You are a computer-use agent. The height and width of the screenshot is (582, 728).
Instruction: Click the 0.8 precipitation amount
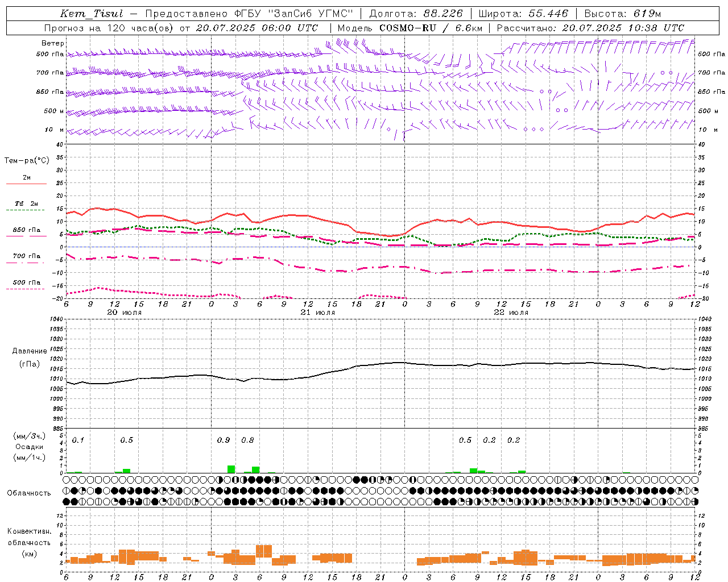coord(247,440)
